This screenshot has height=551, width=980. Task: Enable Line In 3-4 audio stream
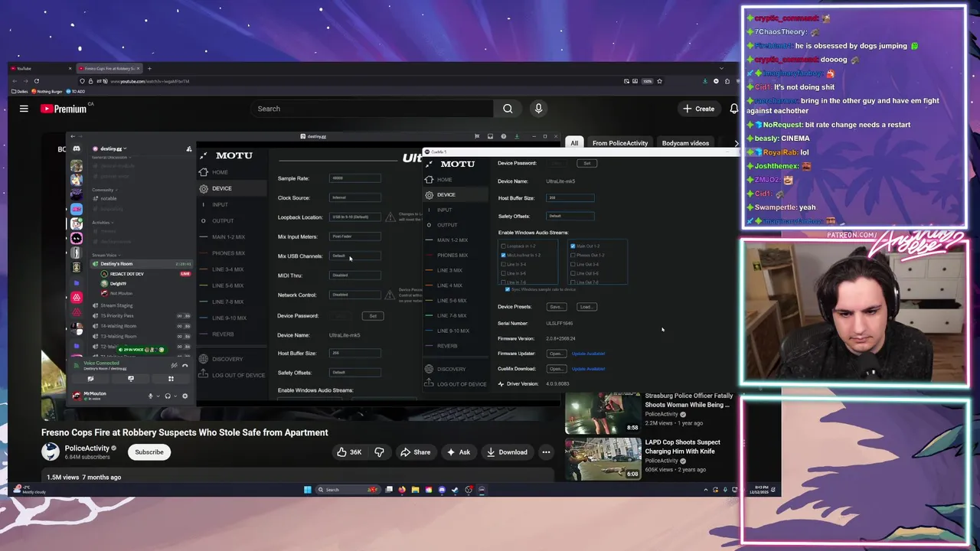click(x=503, y=264)
